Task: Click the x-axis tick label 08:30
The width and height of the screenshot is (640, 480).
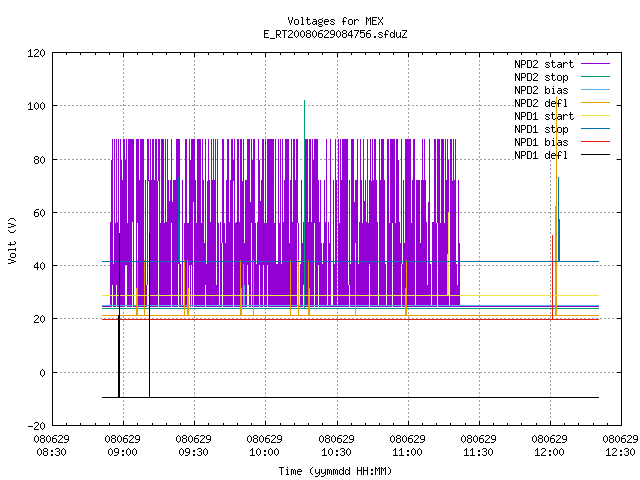Action: point(51,453)
